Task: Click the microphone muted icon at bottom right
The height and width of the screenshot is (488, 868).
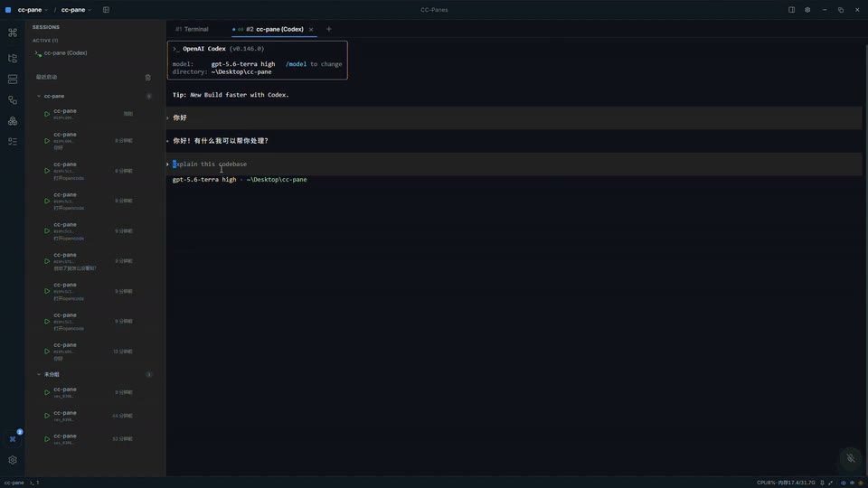Action: click(x=850, y=458)
